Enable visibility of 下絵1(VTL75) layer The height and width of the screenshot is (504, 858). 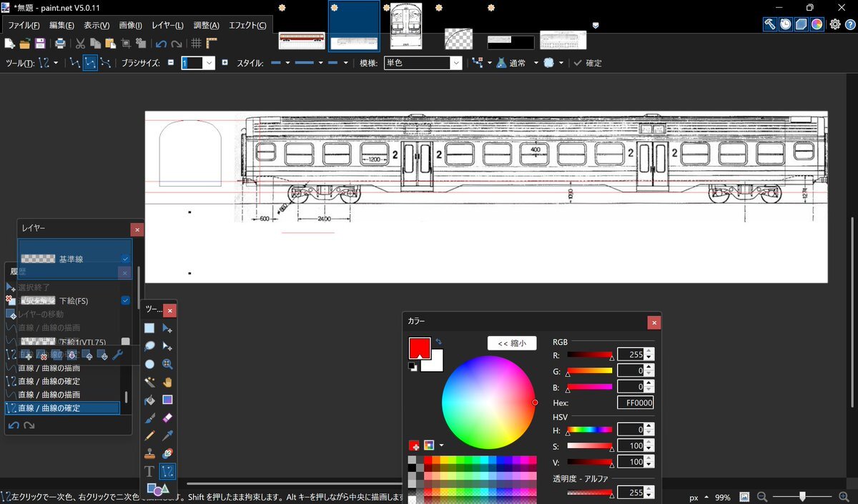[125, 342]
